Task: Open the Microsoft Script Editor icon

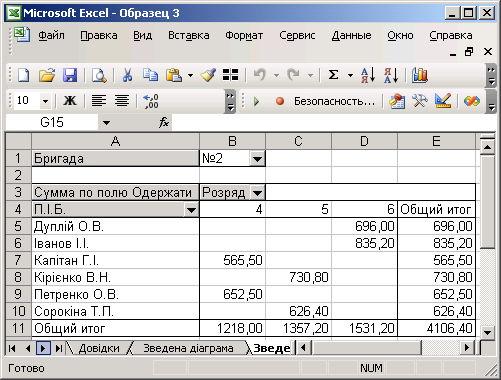Action: click(x=472, y=101)
